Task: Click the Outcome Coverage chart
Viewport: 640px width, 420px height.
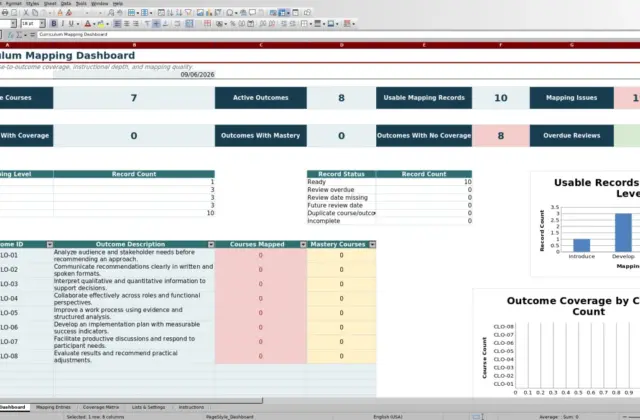Action: pyautogui.click(x=557, y=344)
